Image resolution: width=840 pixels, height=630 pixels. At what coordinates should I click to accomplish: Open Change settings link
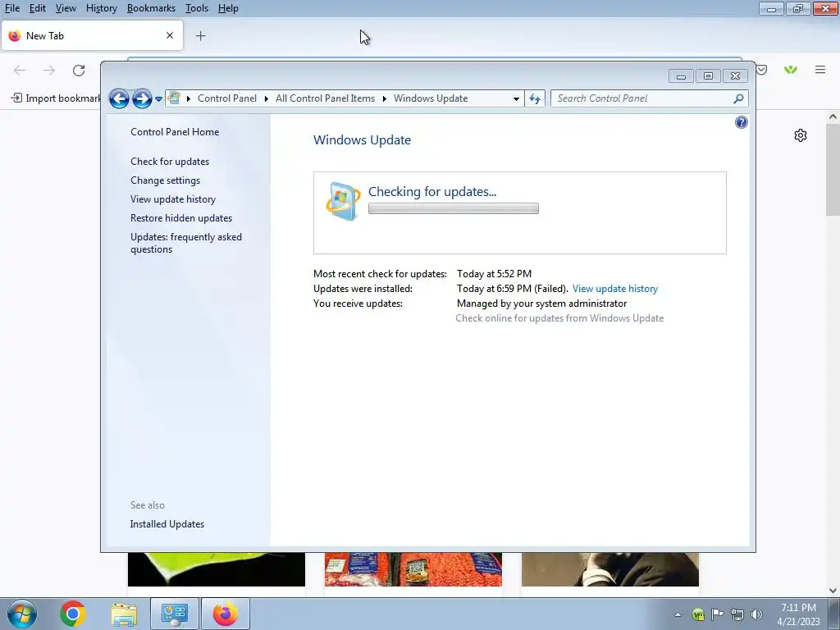tap(165, 180)
